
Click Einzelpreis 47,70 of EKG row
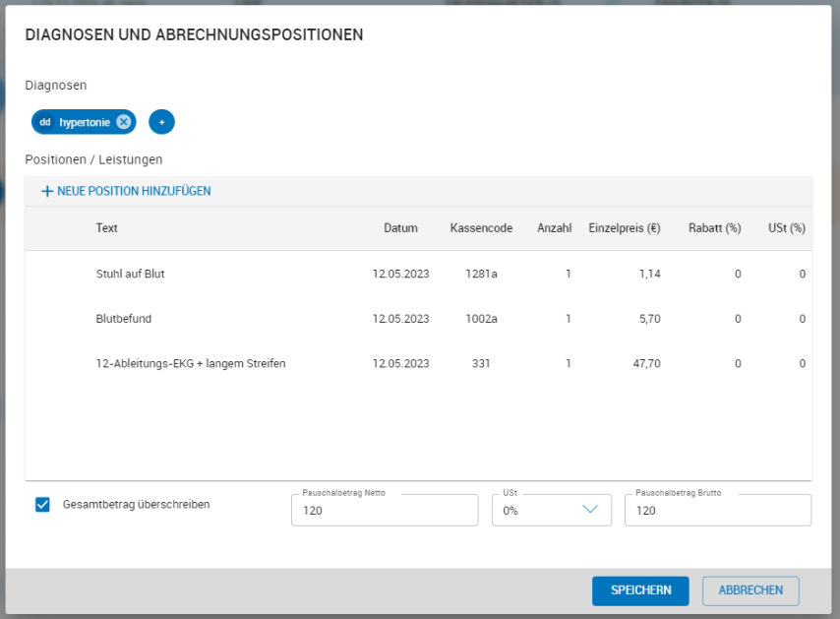[x=646, y=363]
